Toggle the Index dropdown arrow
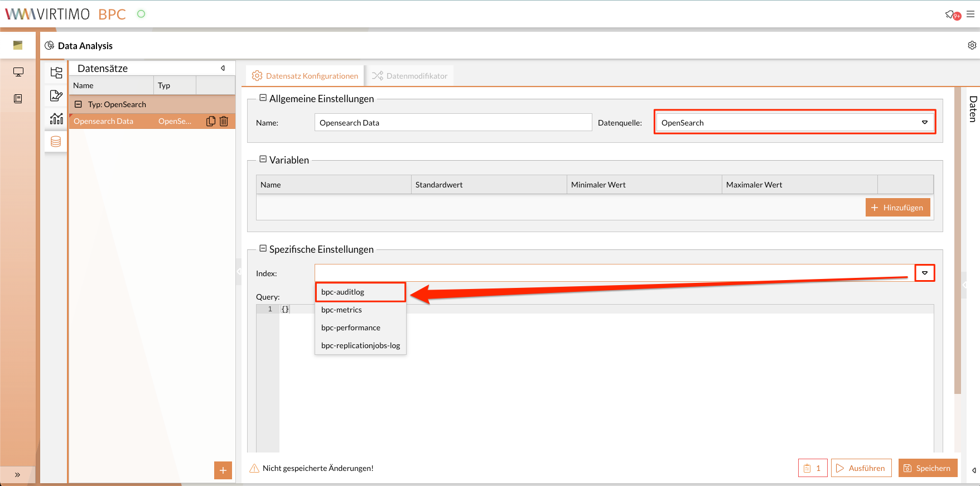The width and height of the screenshot is (980, 486). 925,273
